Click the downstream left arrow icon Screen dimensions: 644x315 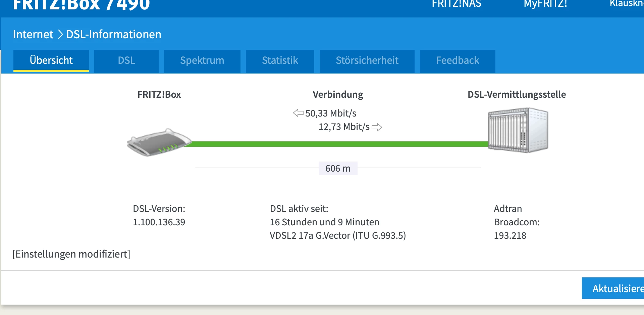pos(298,113)
